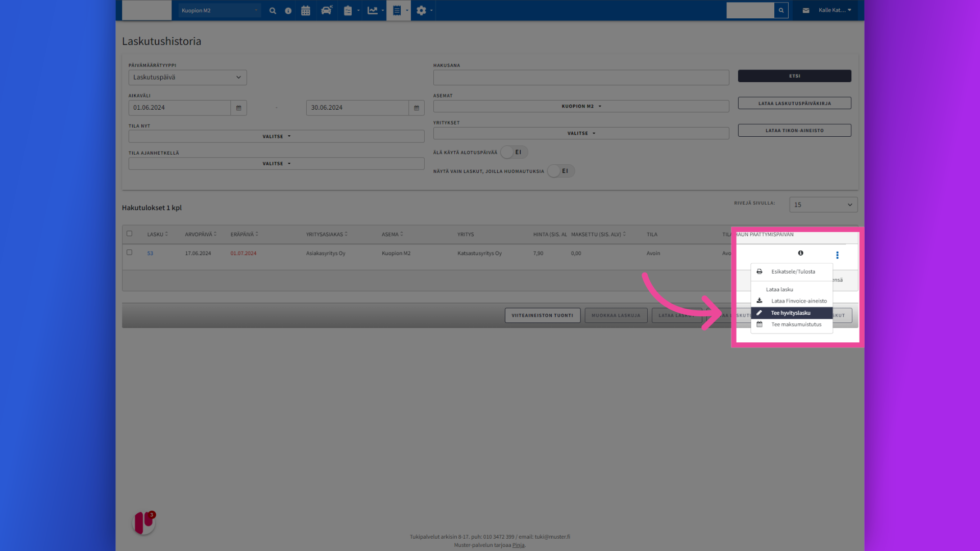Open end date calendar picker for 30.06.2024

[416, 108]
